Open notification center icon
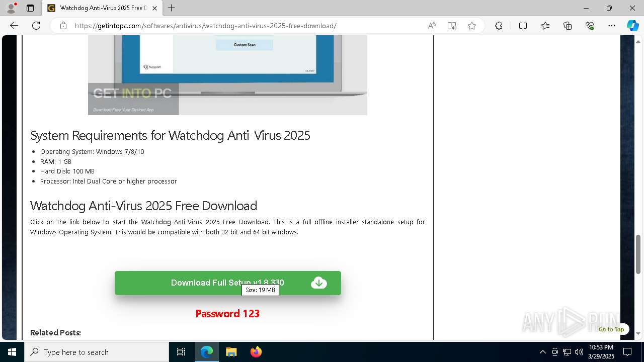 pyautogui.click(x=627, y=352)
